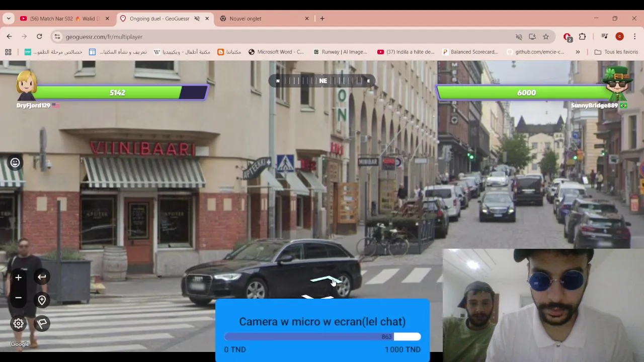Open a new tab with plus
Viewport: 644px width, 362px height.
[322, 19]
